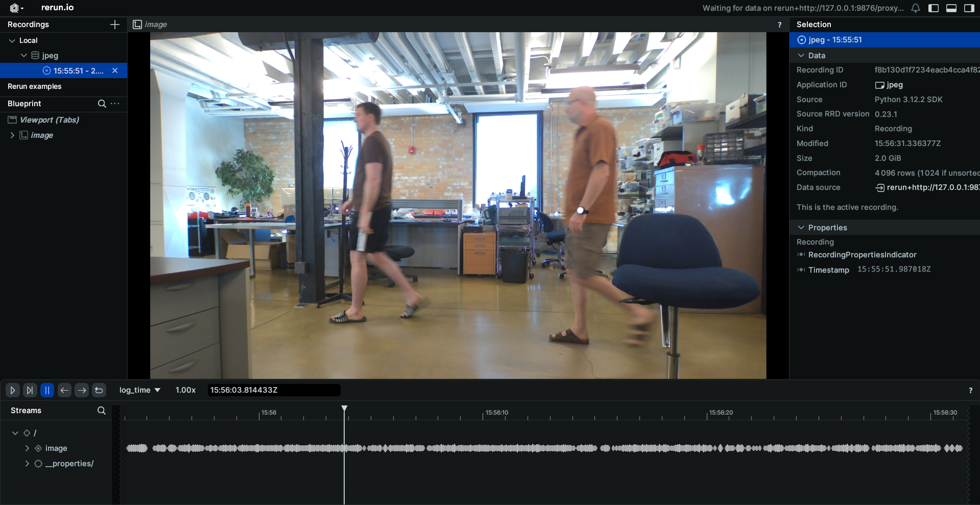The image size is (980, 505).
Task: Collapse the Data section
Action: click(x=801, y=55)
